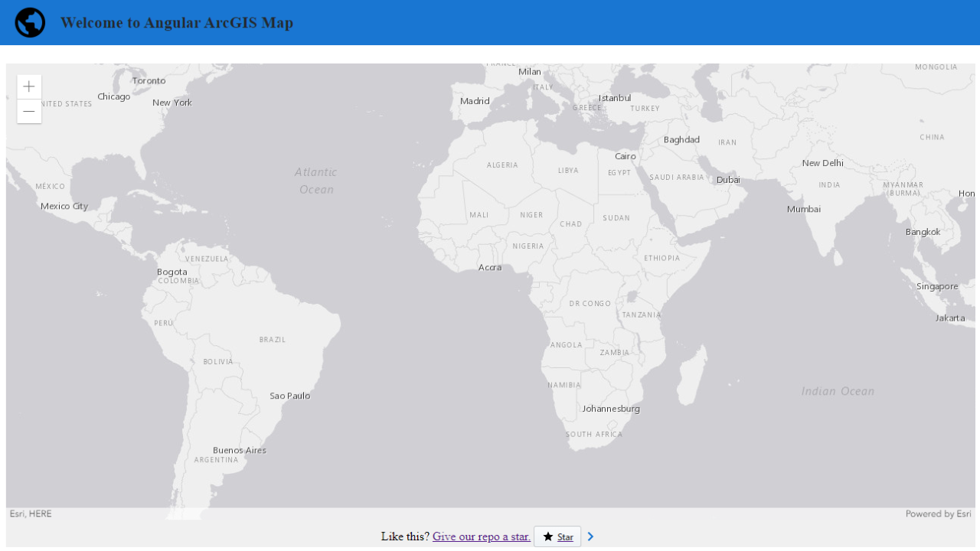Viewport: 980px width, 551px height.
Task: Click the ANGOLA country label
Action: point(567,345)
